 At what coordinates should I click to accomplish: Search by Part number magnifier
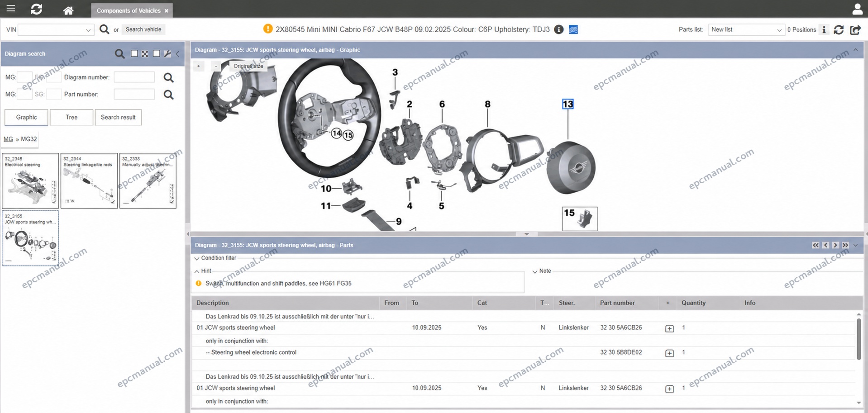click(168, 95)
